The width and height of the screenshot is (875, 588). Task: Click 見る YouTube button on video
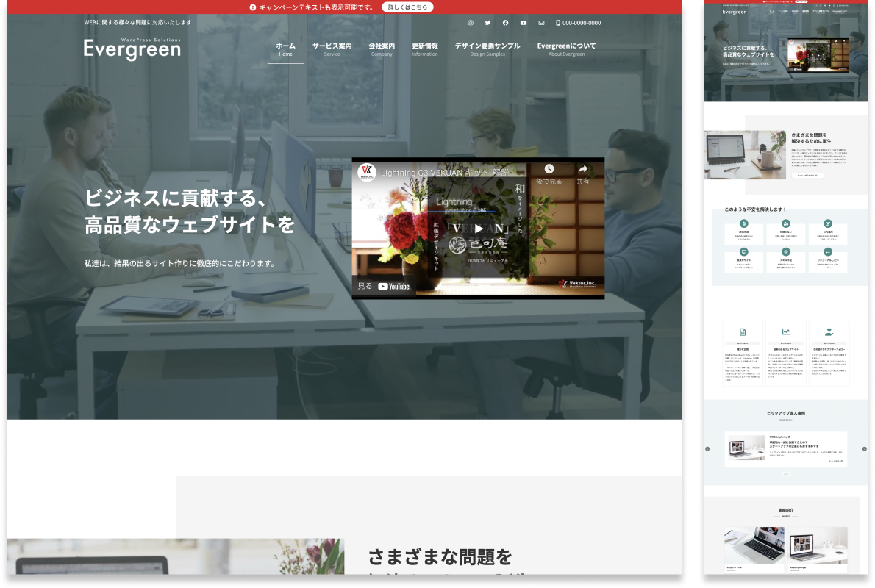coord(384,286)
